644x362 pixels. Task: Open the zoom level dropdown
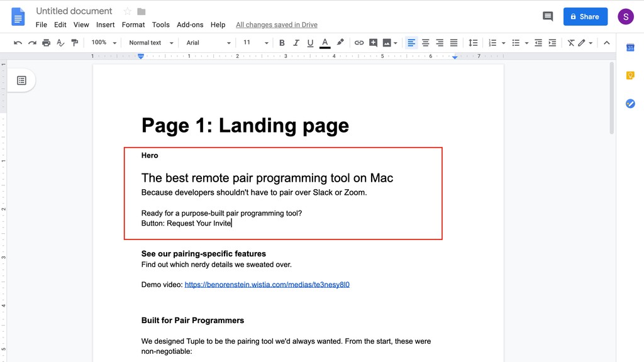tap(104, 43)
